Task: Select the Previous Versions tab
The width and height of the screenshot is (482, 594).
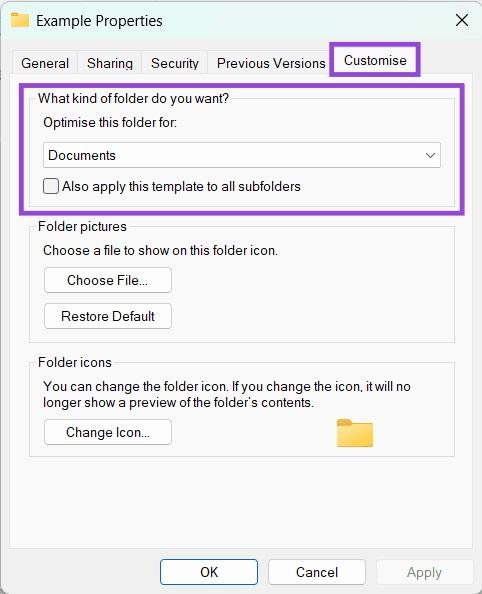Action: [271, 63]
